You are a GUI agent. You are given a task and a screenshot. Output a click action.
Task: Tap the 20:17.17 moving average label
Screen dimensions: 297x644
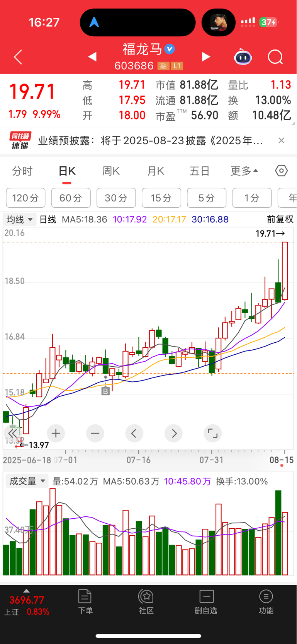click(x=169, y=220)
